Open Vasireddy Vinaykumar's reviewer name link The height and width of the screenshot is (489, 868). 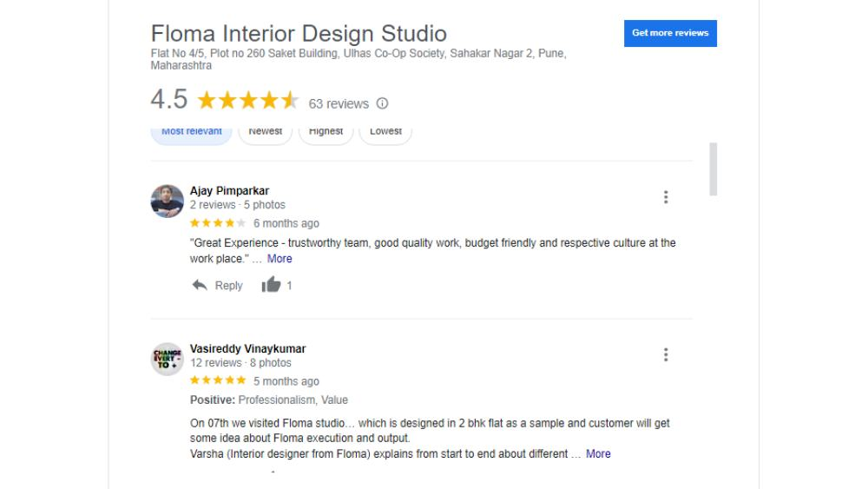tap(247, 348)
